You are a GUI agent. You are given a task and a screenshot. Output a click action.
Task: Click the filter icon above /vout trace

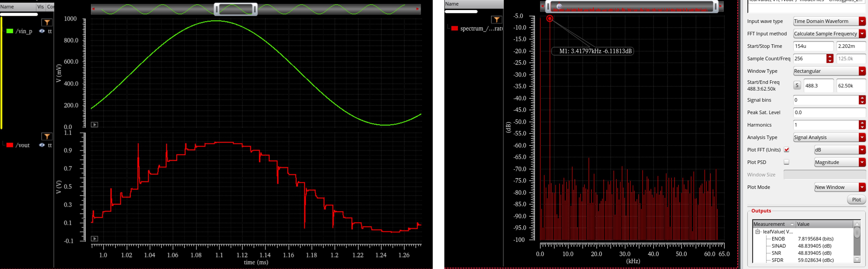click(x=47, y=136)
